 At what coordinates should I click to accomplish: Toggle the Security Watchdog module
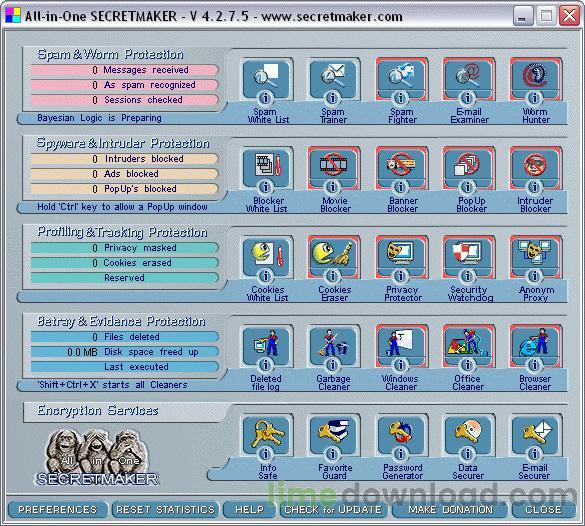(468, 256)
